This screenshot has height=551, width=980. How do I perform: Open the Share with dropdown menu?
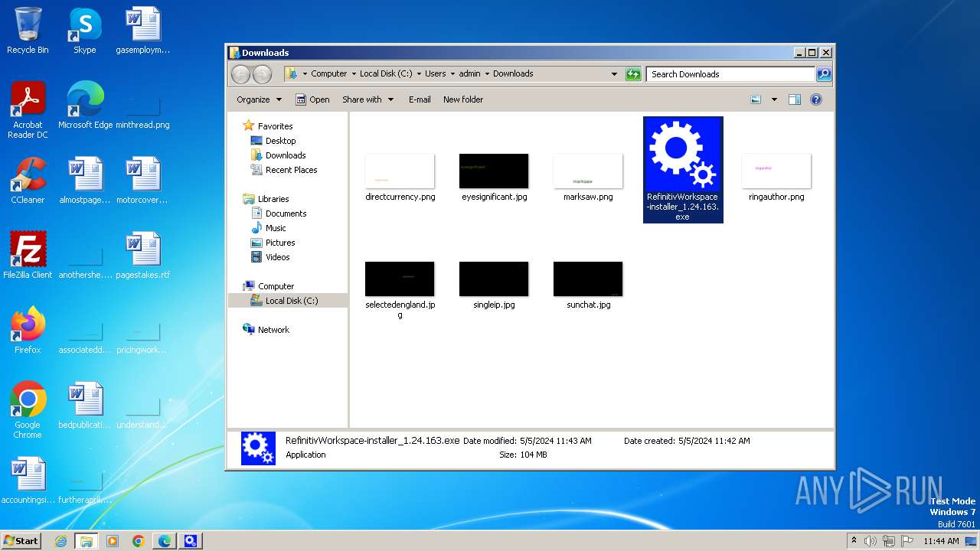click(367, 99)
